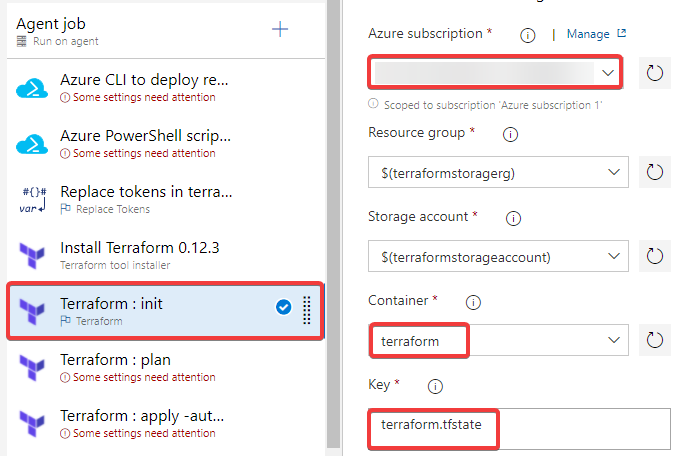The image size is (694, 456).
Task: Show info tooltip for Storage account
Action: (x=513, y=218)
